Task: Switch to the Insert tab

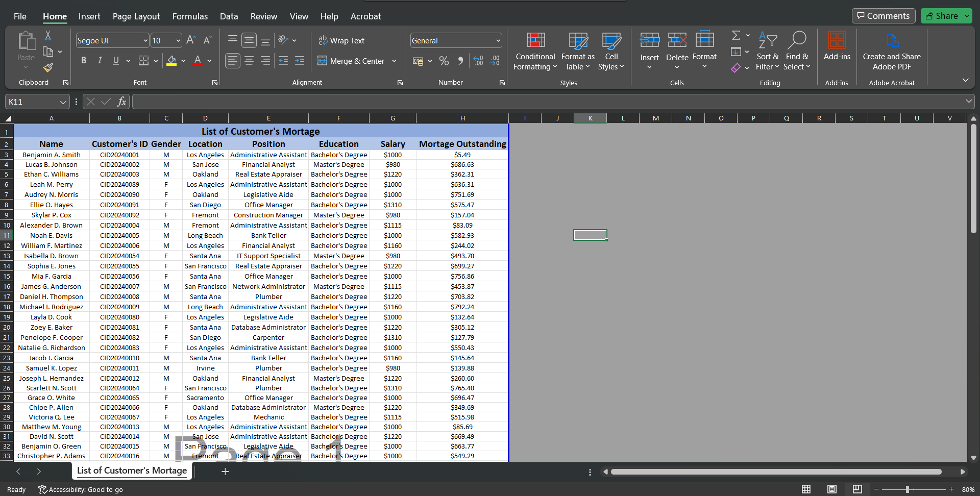Action: coord(89,16)
